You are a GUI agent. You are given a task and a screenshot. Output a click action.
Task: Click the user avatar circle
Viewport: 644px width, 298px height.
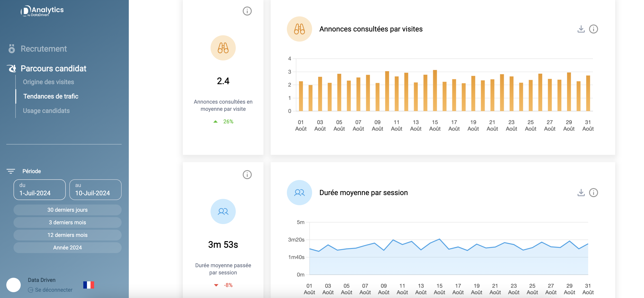(x=14, y=285)
